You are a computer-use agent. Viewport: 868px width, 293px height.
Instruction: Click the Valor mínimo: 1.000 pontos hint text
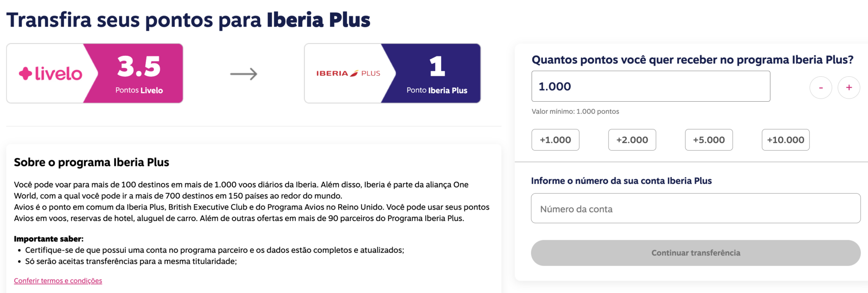[x=575, y=111]
